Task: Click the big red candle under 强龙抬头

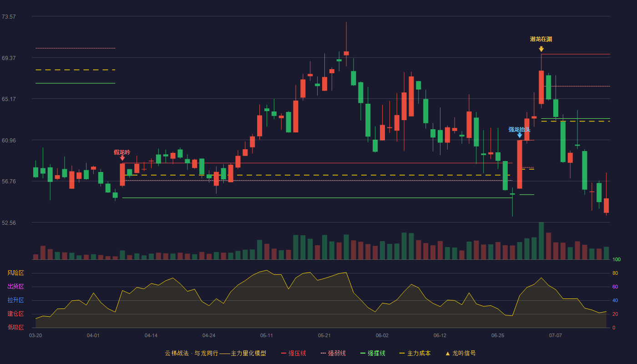Action: 520,164
